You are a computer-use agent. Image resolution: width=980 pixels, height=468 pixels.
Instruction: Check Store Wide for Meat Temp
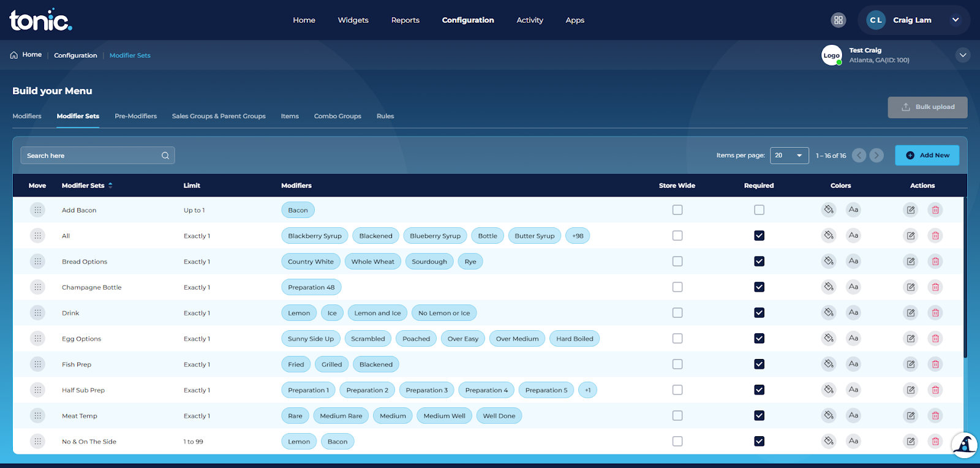tap(677, 416)
